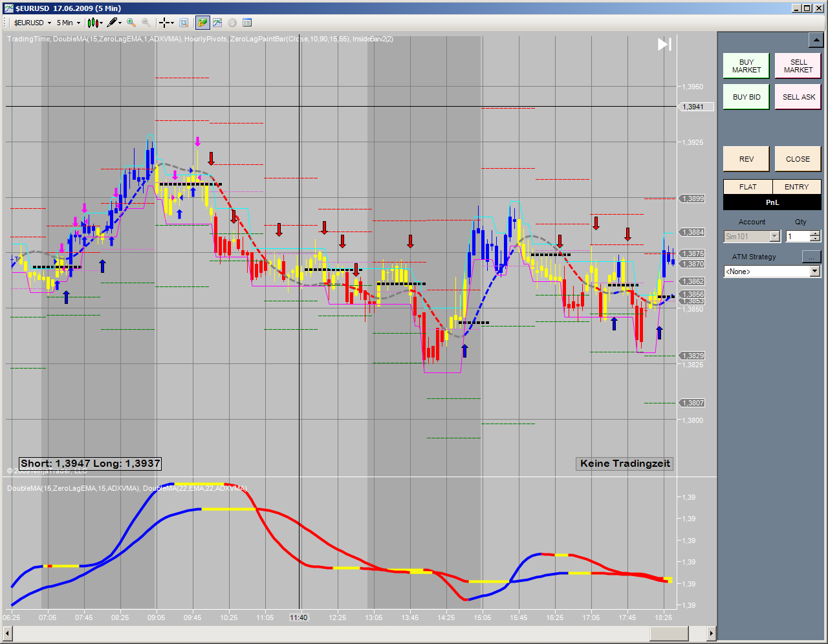Click the 1,3899 price marker
The height and width of the screenshot is (644, 828).
click(692, 199)
